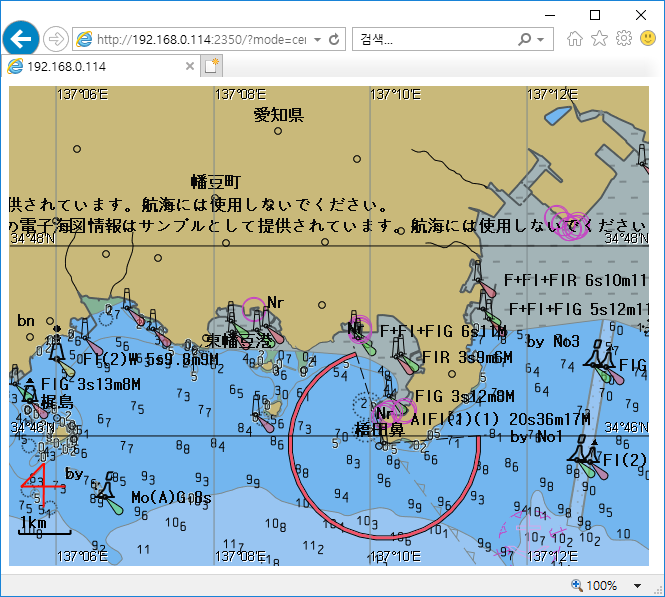Screen dimensions: 665x597
Task: Open a new tab
Action: coord(212,66)
